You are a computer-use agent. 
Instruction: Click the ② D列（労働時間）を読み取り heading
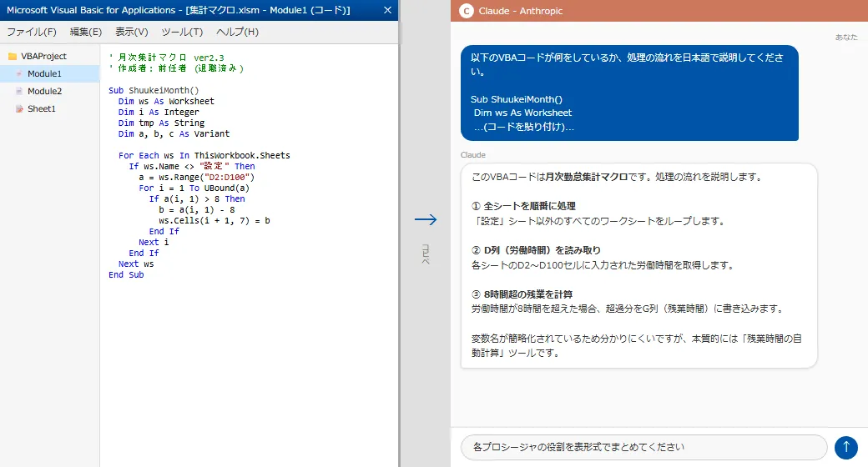(536, 250)
